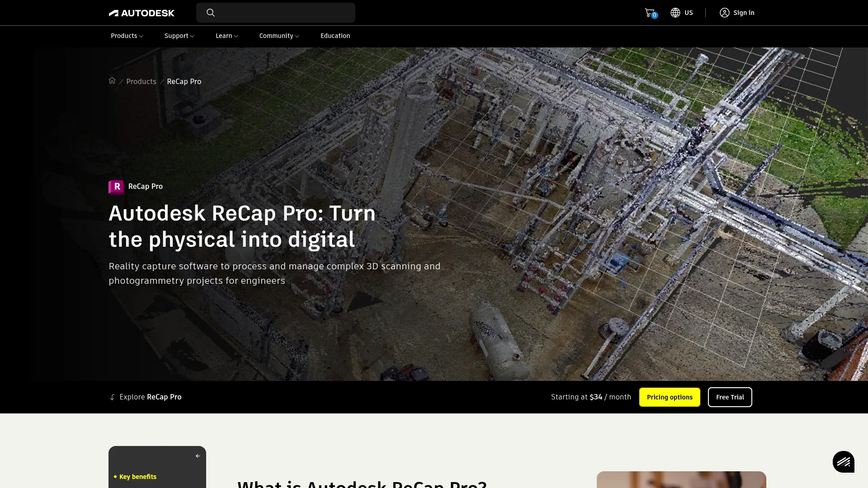Open the Education menu item
The height and width of the screenshot is (488, 868).
335,36
